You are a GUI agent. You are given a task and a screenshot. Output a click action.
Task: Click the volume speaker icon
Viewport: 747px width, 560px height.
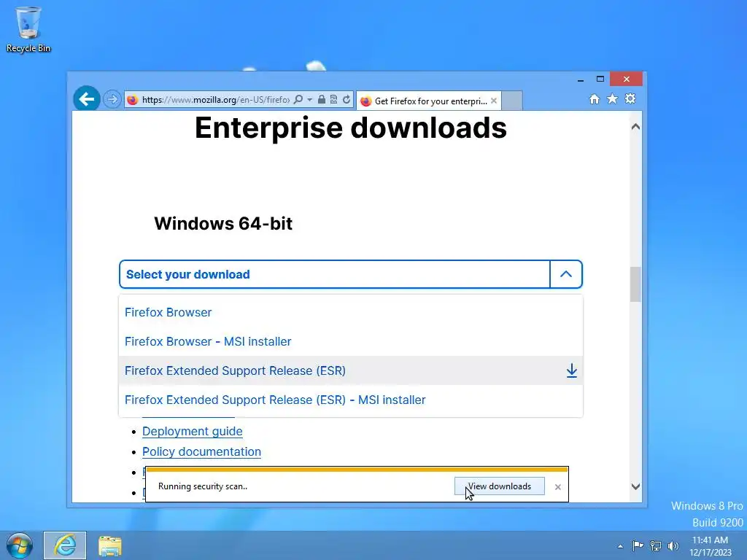click(x=673, y=545)
